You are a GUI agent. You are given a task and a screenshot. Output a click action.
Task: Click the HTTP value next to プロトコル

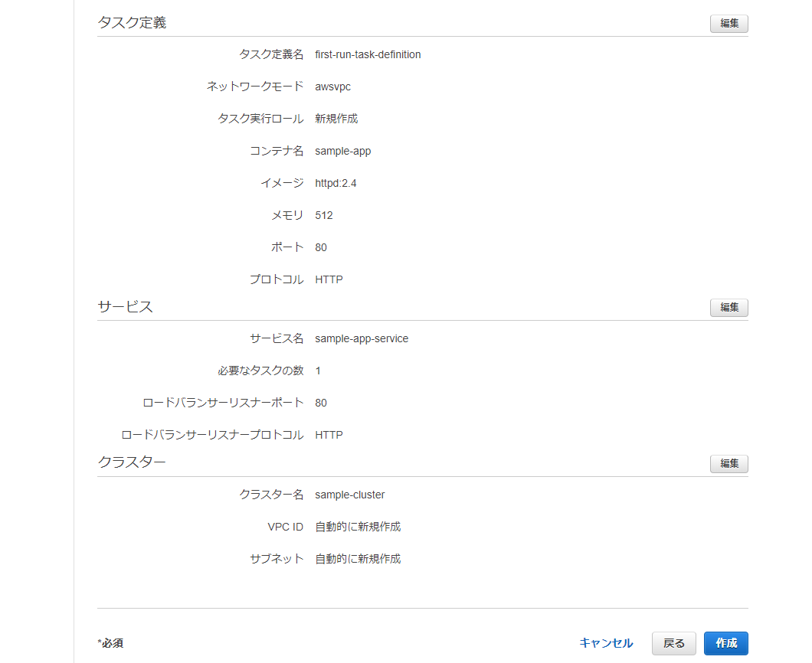pyautogui.click(x=329, y=279)
